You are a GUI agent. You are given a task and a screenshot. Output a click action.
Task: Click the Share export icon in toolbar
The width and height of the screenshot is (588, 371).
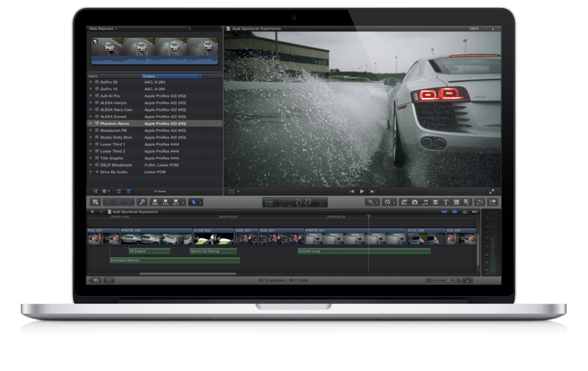pyautogui.click(x=492, y=202)
